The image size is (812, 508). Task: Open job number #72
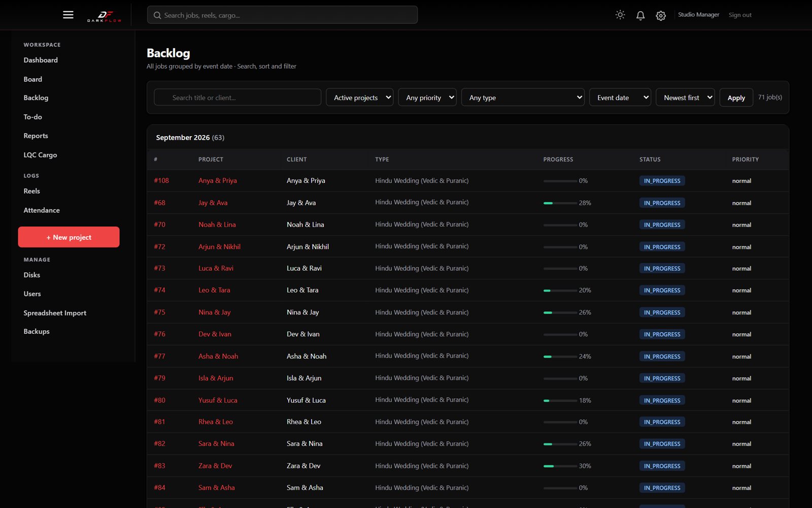[159, 247]
